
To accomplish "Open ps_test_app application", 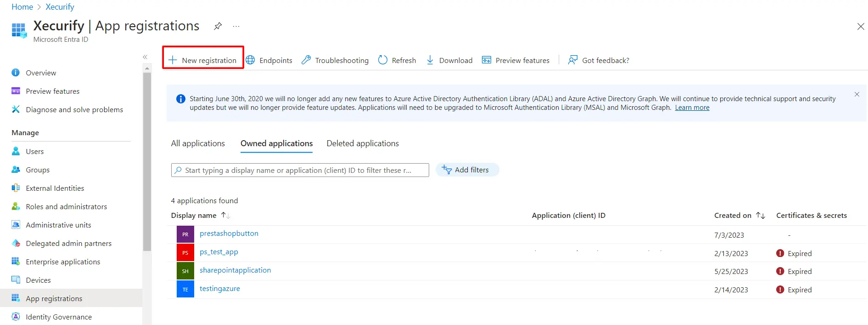I will (219, 252).
